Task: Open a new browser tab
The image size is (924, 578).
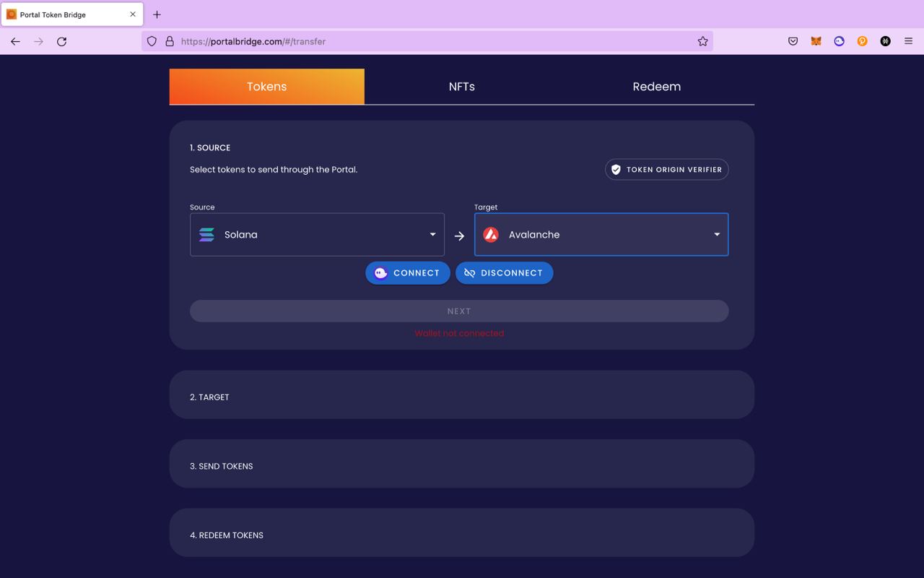Action: pos(157,14)
